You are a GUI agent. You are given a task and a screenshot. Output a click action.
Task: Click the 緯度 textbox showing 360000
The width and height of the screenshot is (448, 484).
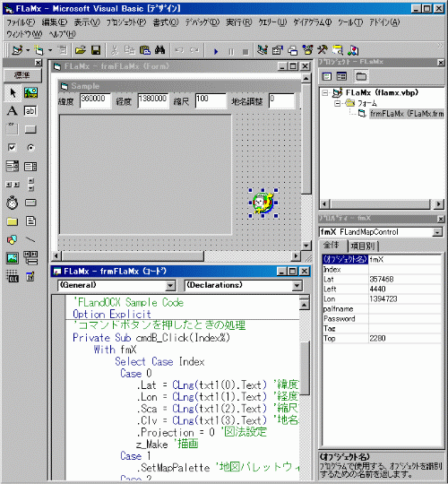click(x=95, y=100)
